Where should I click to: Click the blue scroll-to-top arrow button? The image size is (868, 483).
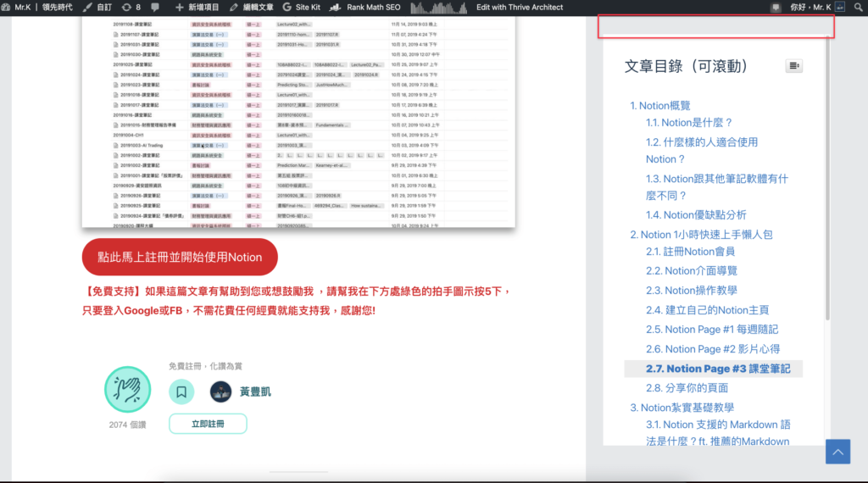(837, 452)
